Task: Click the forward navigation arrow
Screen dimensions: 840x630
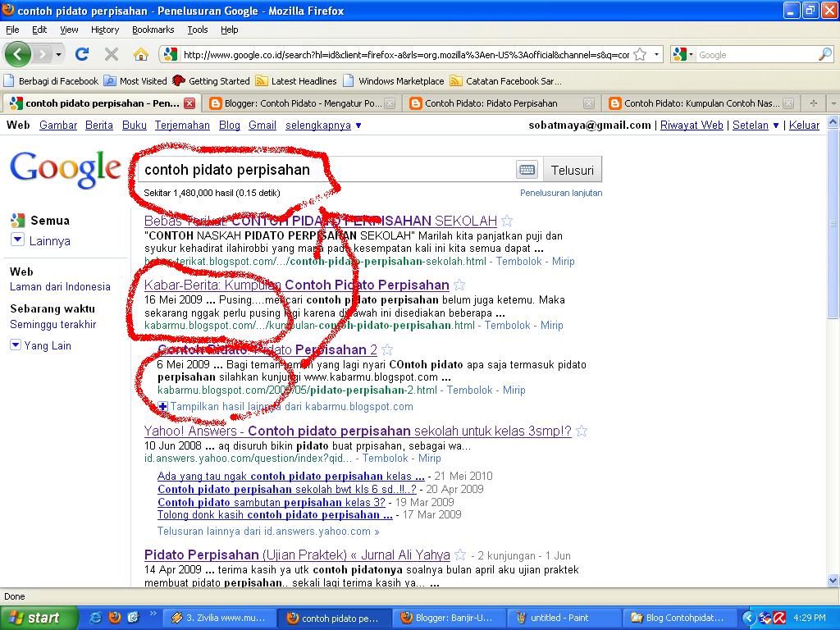Action: [43, 54]
